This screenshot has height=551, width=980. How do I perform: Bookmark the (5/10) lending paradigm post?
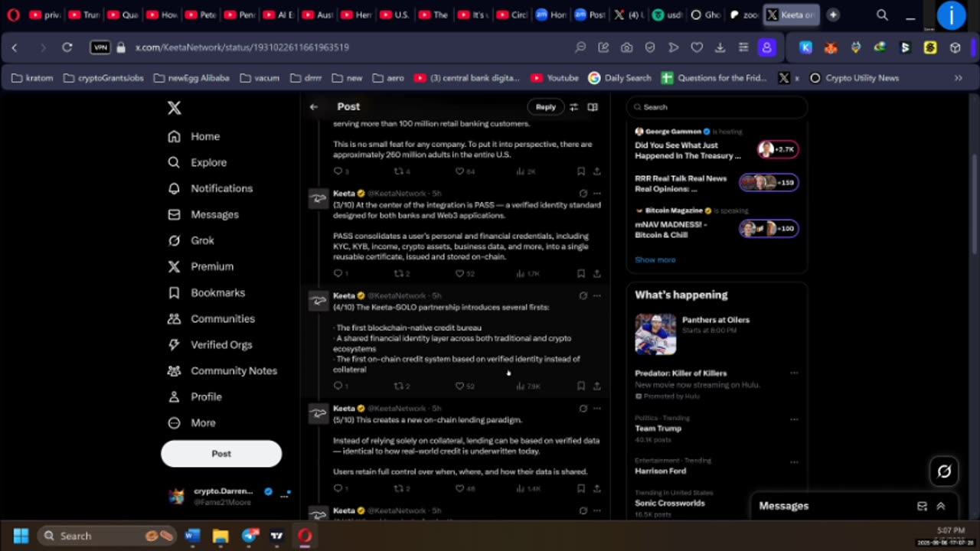(x=581, y=488)
